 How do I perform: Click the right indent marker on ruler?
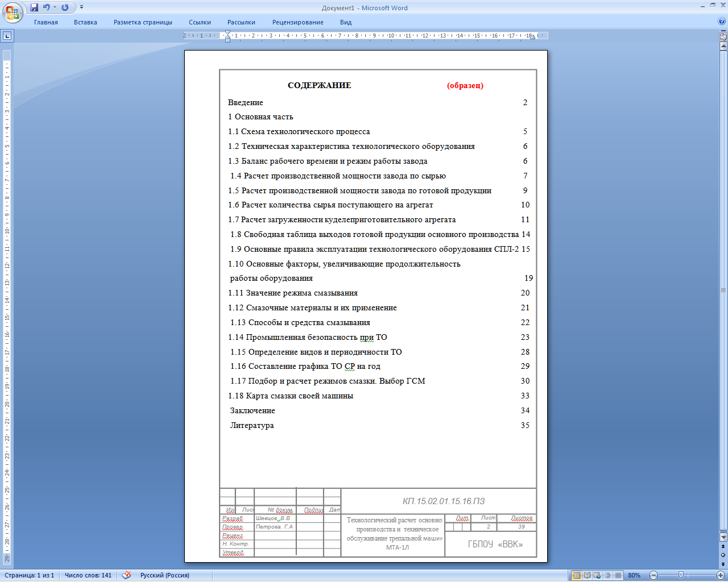pyautogui.click(x=532, y=38)
